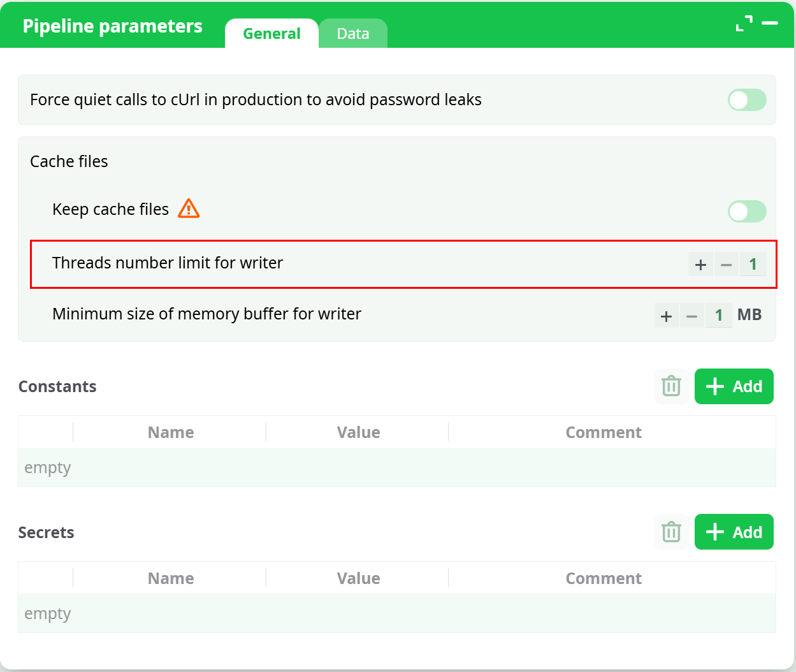Click the warning icon beside Keep cache files
The width and height of the screenshot is (796, 672).
[x=189, y=208]
